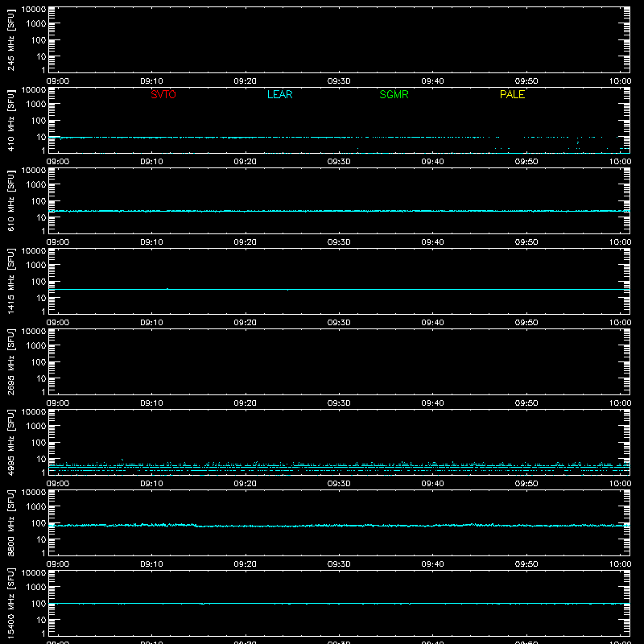
Task: Click 09:20 time label below 1415 MHz plot
Action: [246, 323]
